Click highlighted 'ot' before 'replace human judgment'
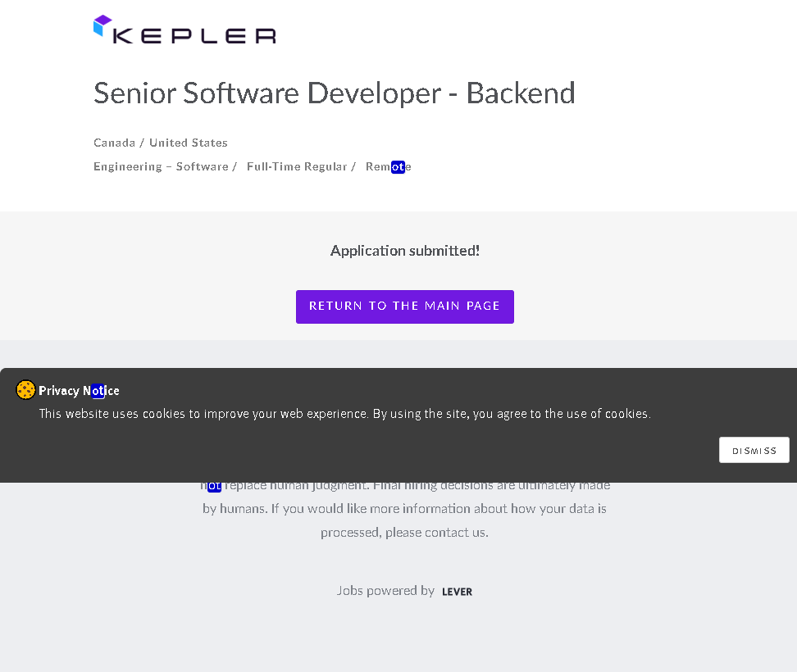This screenshot has height=672, width=797. tap(214, 486)
